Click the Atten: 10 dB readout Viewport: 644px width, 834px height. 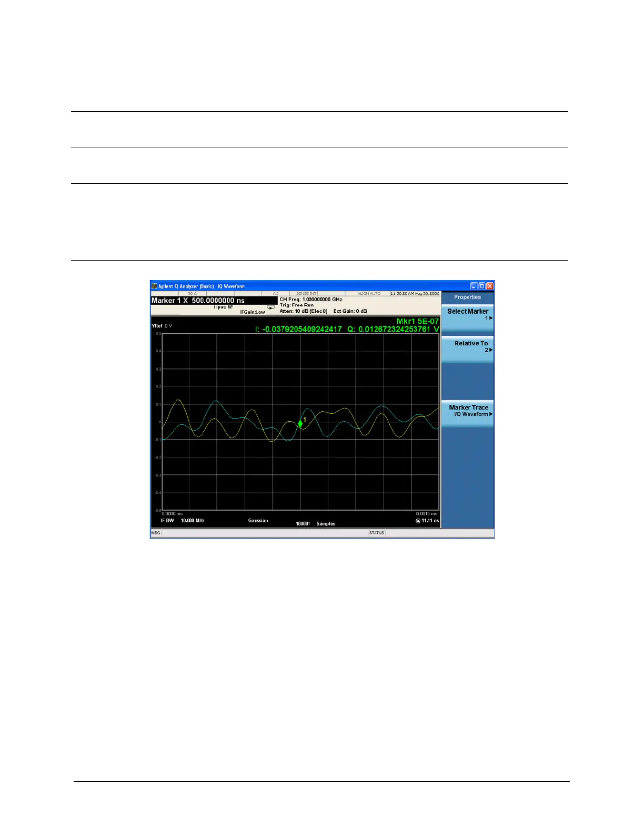304,311
